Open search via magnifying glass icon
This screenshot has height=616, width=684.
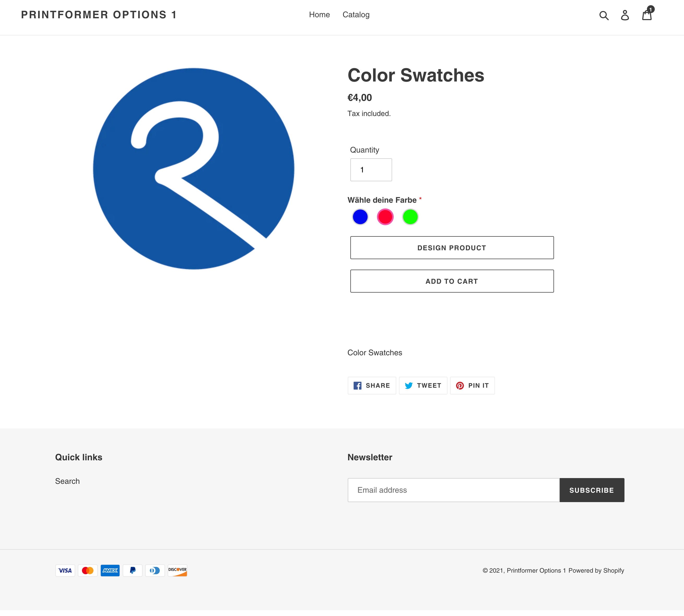tap(604, 15)
